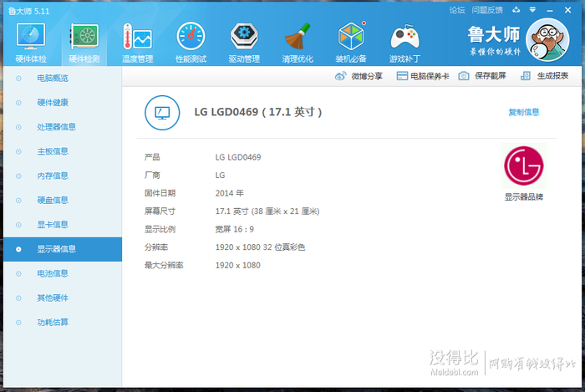Open 问题反馈 feedback link
Screen dimensions: 585x392
click(x=487, y=10)
